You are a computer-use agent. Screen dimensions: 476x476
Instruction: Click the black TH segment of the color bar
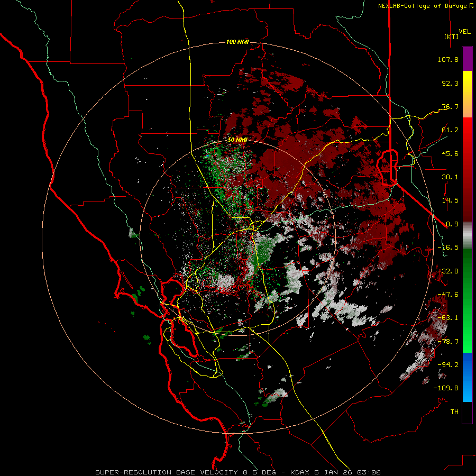467,412
